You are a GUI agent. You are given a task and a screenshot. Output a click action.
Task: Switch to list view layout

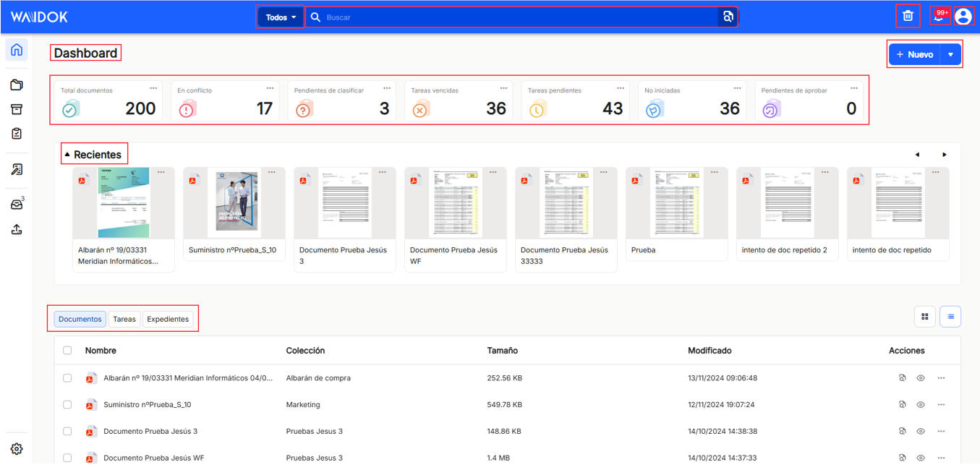[x=950, y=316]
